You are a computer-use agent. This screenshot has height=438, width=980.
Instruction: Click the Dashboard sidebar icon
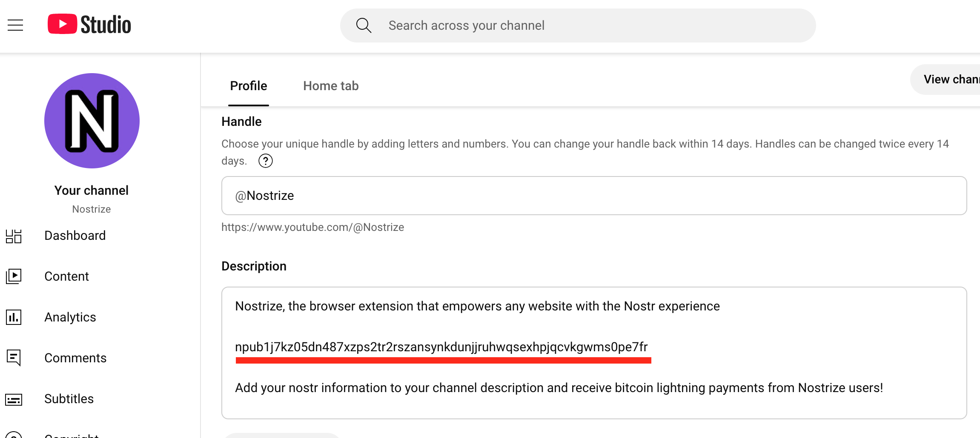point(14,236)
